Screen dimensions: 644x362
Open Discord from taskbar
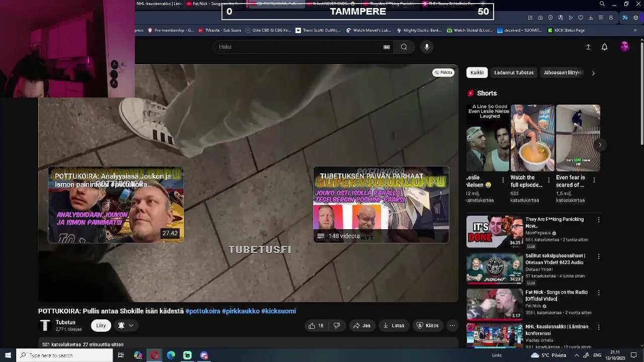point(204,355)
